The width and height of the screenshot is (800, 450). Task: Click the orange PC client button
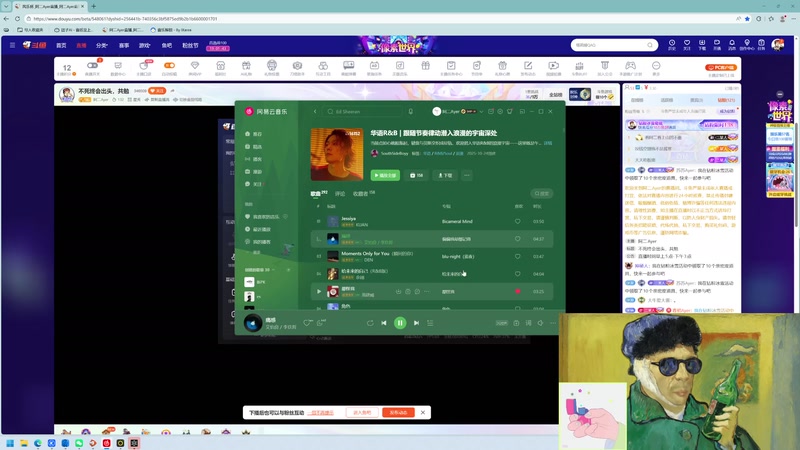pos(721,67)
